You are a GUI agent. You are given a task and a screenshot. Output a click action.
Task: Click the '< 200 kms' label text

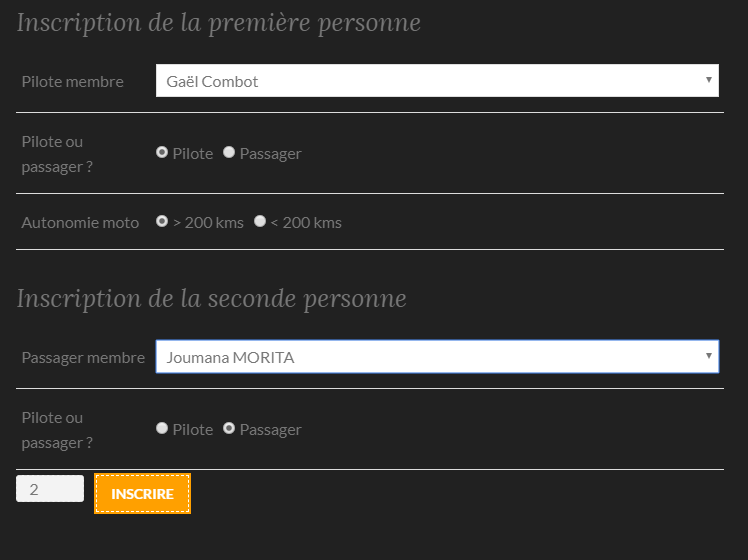pyautogui.click(x=306, y=223)
